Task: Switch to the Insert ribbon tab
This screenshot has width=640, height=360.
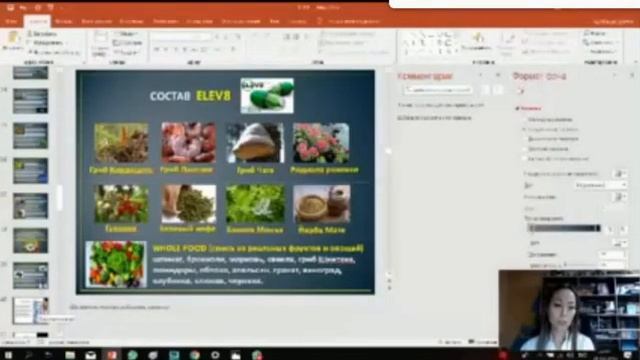Action: pos(63,21)
